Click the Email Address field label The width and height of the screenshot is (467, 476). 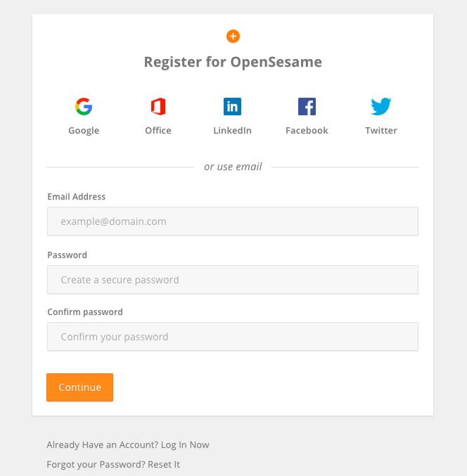[76, 197]
